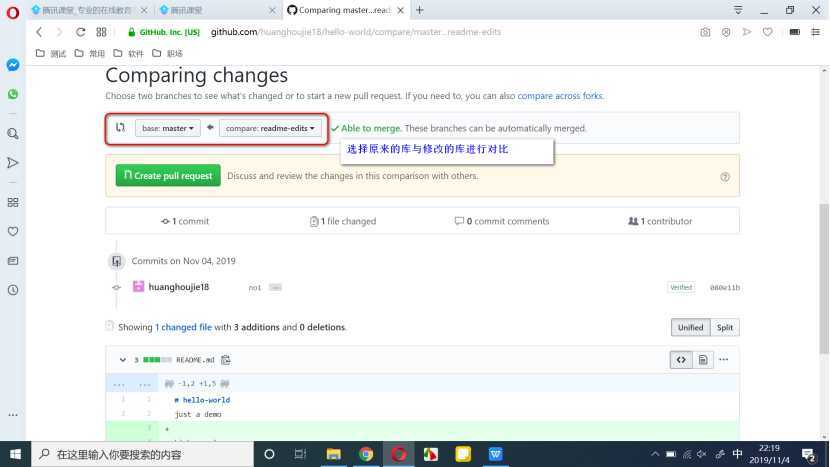Open WPS Writer from taskbar
The height and width of the screenshot is (467, 830).
click(x=495, y=454)
